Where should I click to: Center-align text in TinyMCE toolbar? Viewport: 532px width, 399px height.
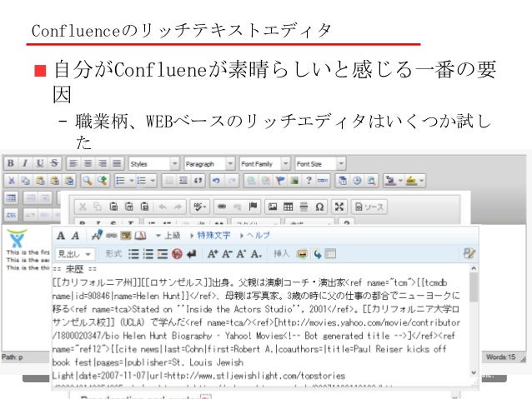pos(88,163)
